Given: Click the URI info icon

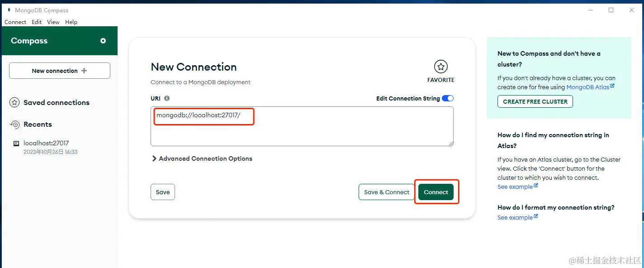Looking at the screenshot, I should coord(167,98).
